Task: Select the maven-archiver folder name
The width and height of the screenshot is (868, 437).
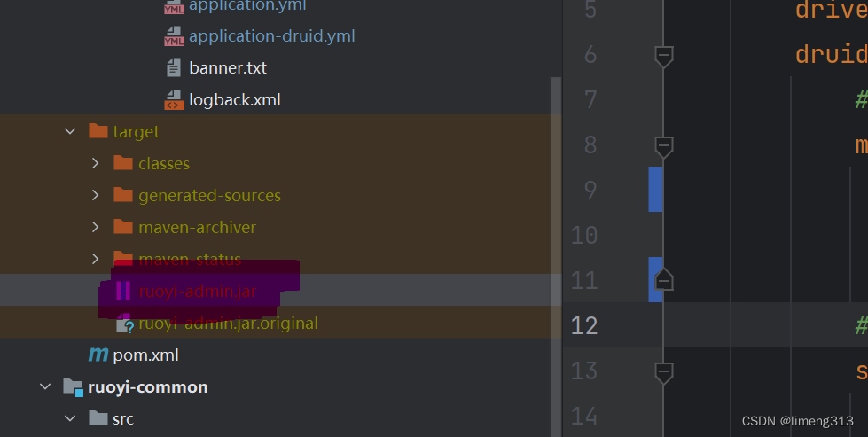Action: tap(197, 228)
